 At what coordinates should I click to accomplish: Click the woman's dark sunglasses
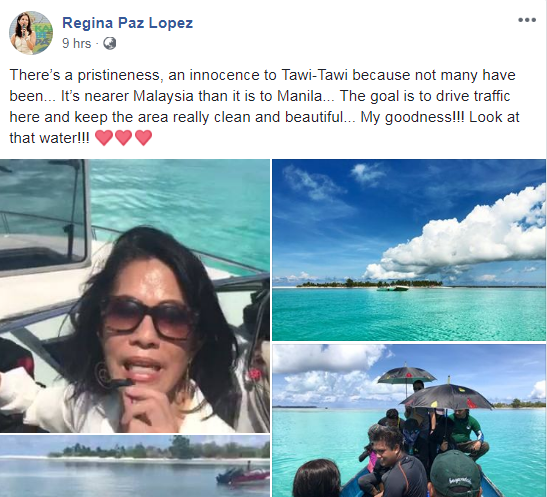[150, 317]
